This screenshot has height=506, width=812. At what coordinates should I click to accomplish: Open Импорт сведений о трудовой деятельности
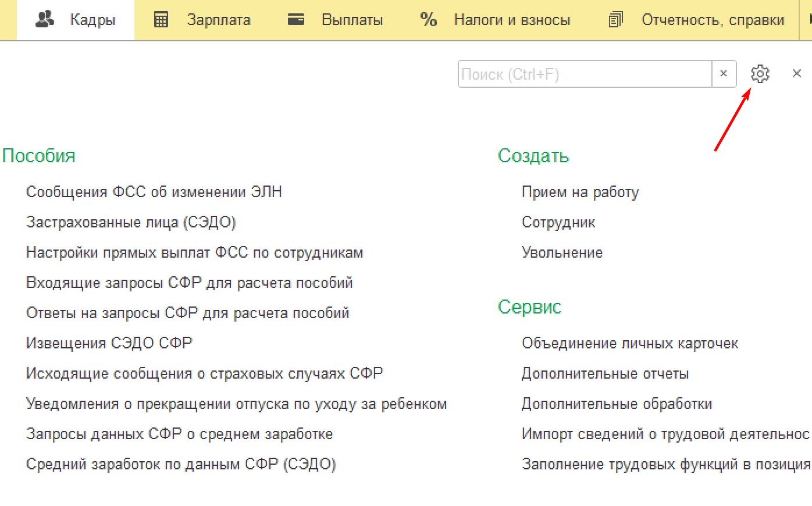tap(666, 434)
